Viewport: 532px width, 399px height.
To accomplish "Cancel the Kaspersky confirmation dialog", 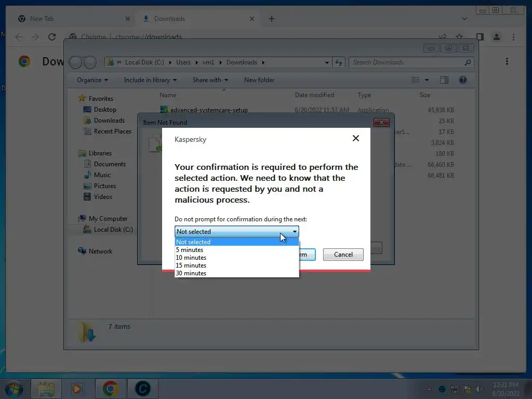I will [343, 255].
